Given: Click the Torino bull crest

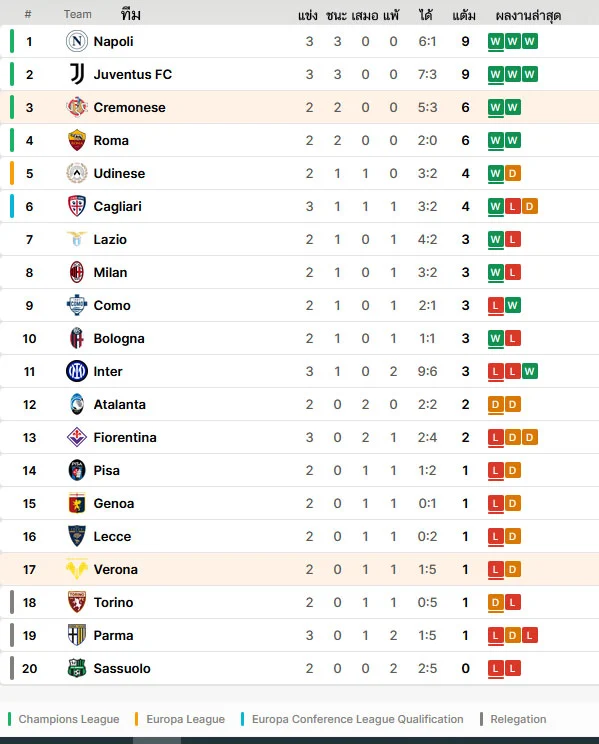Looking at the screenshot, I should tap(76, 602).
